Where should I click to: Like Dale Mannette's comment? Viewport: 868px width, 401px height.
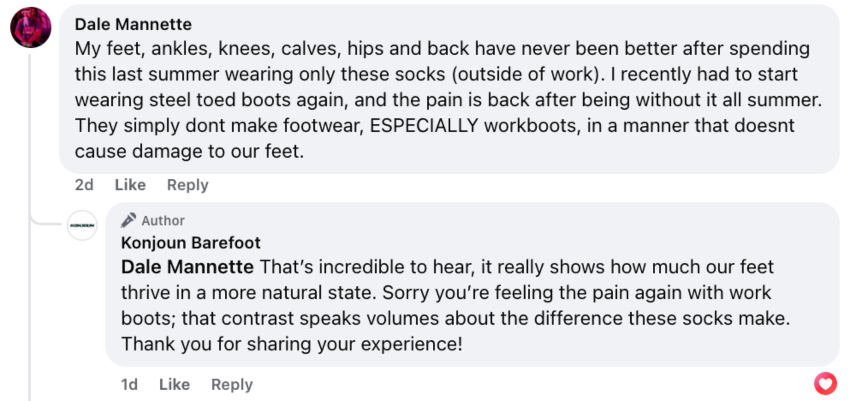pos(130,185)
